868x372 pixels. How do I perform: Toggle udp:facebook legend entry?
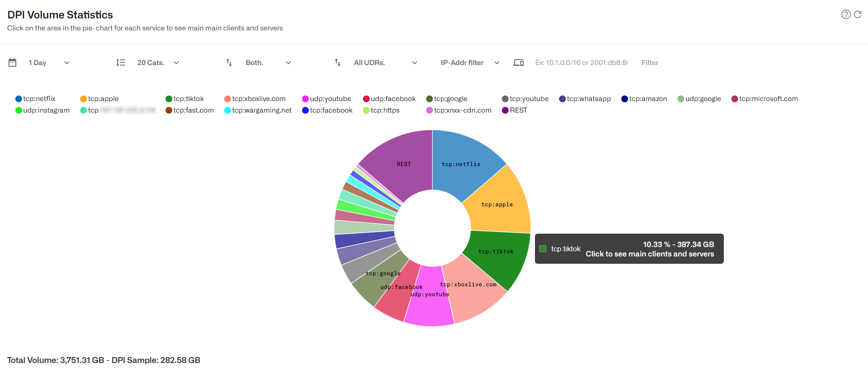389,98
